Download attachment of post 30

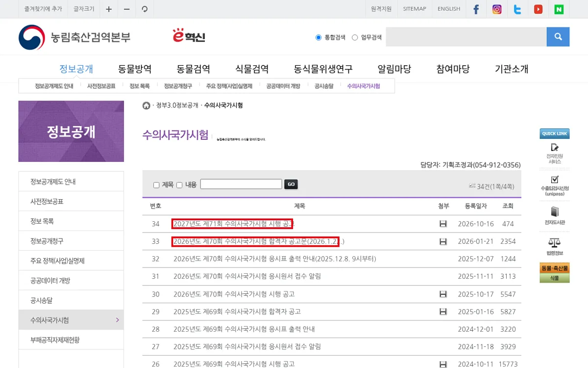point(443,294)
